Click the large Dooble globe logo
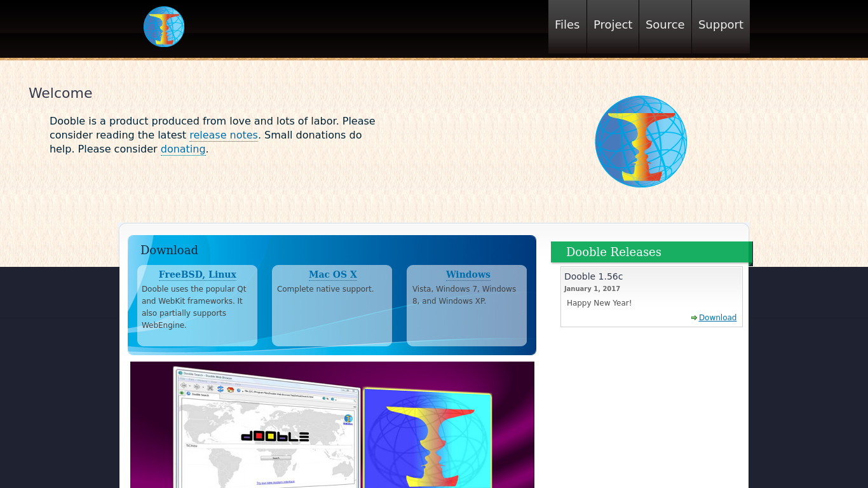 pyautogui.click(x=641, y=141)
